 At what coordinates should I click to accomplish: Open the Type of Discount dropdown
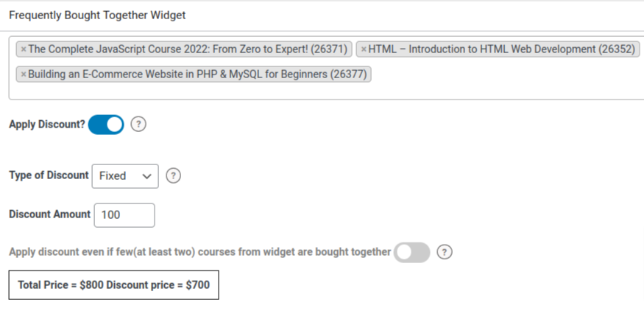pos(125,175)
